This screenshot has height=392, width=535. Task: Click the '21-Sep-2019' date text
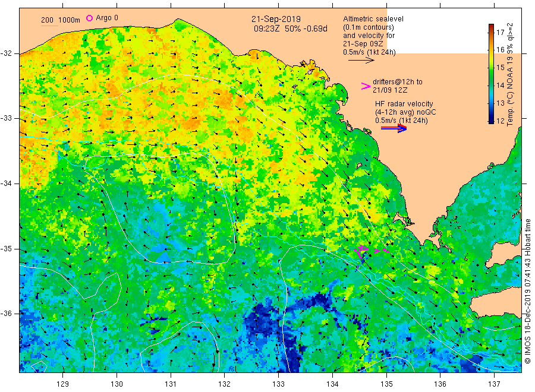tap(276, 20)
